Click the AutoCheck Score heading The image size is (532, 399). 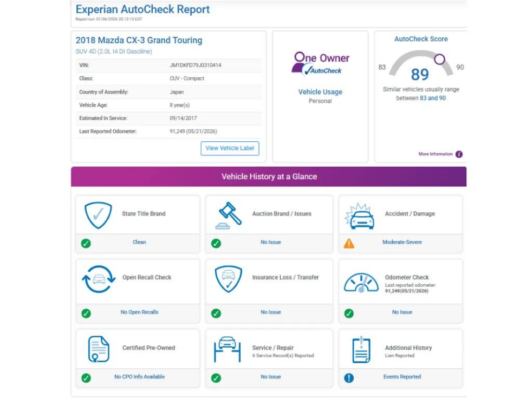[421, 39]
